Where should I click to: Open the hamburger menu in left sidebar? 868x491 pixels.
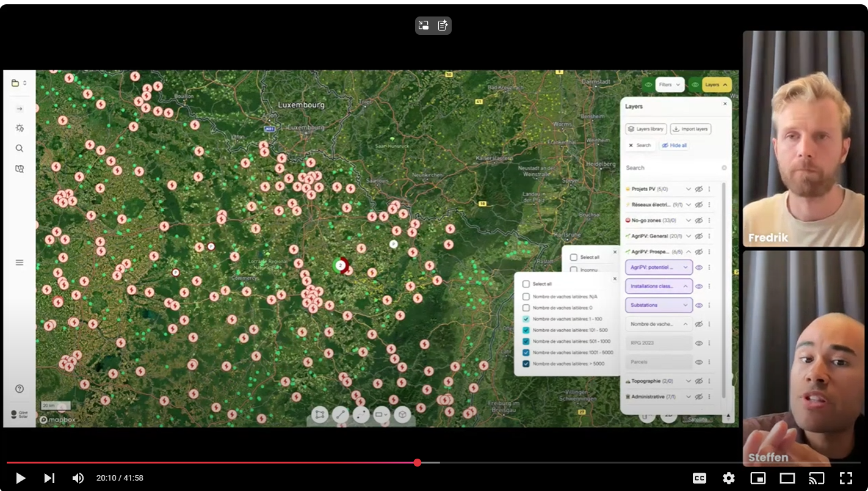click(x=20, y=263)
